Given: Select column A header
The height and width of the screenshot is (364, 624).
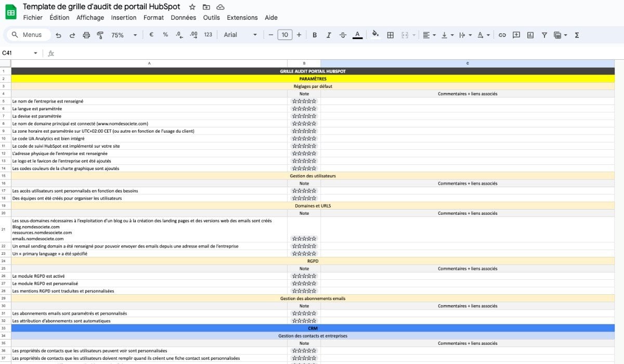Looking at the screenshot, I should click(x=149, y=63).
